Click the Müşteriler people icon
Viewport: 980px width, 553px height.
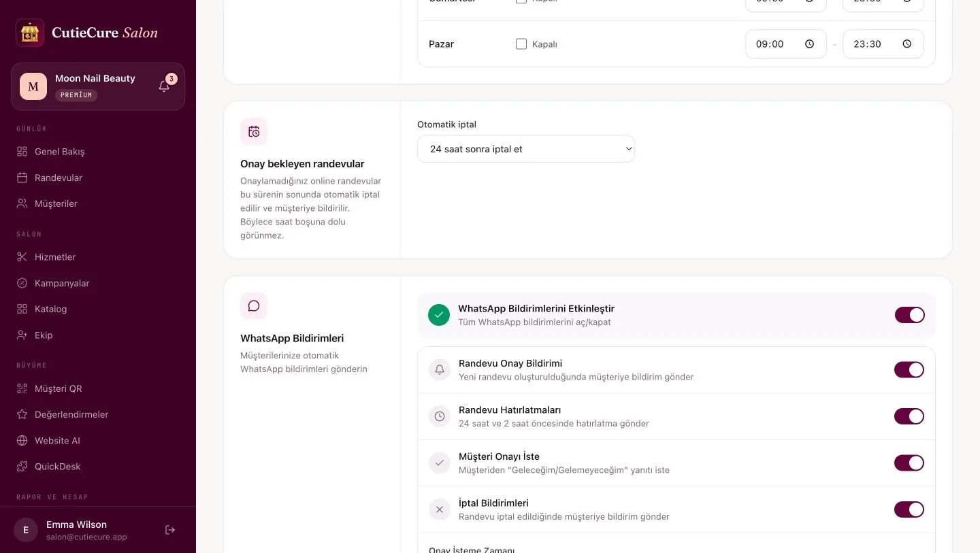pyautogui.click(x=22, y=203)
